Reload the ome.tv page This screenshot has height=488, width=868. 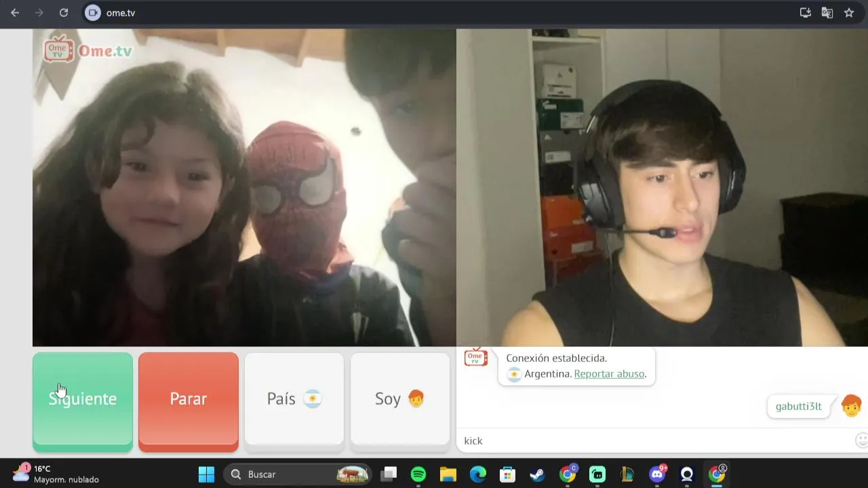pos(64,12)
